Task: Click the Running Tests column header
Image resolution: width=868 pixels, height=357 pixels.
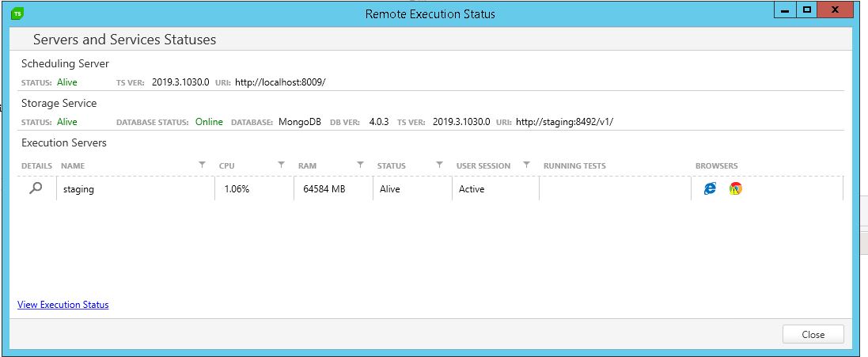Action: (x=574, y=166)
